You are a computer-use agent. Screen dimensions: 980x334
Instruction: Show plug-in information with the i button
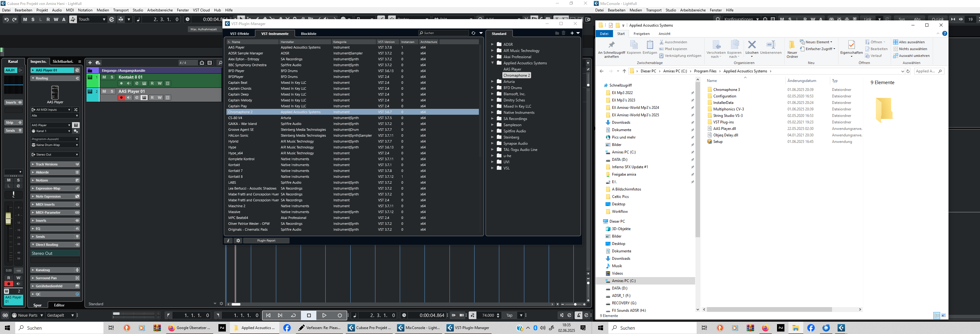click(x=228, y=241)
